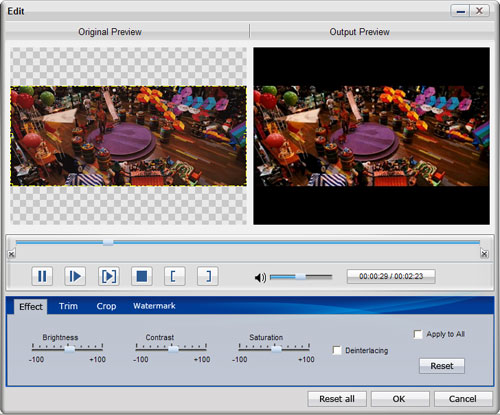Image resolution: width=500 pixels, height=415 pixels.
Task: Check the Apply to All option
Action: point(418,334)
